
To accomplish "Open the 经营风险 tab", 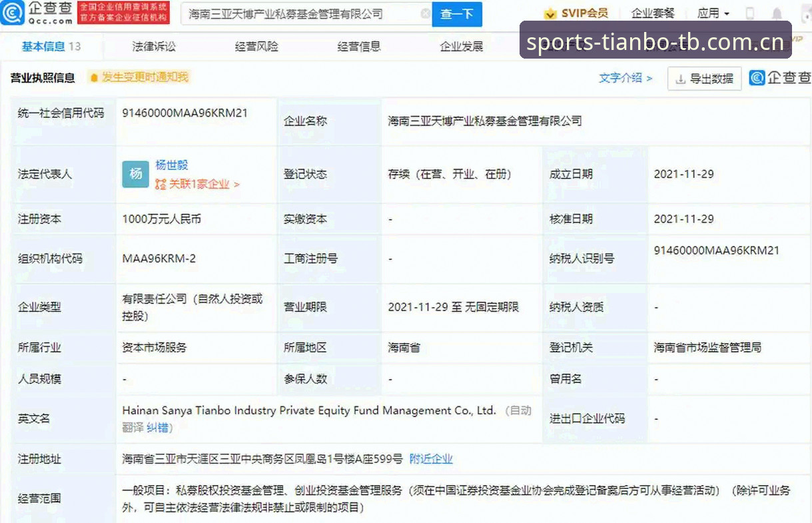I will [256, 46].
